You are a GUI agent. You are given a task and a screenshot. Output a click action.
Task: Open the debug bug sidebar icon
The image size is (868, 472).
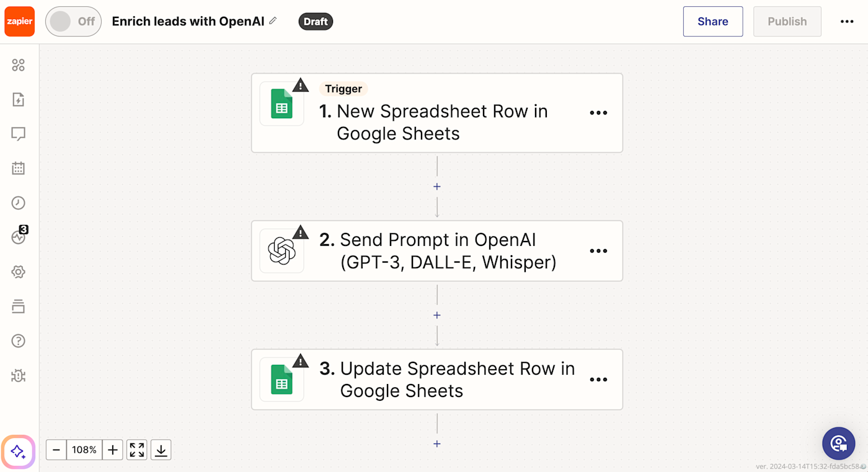click(19, 375)
